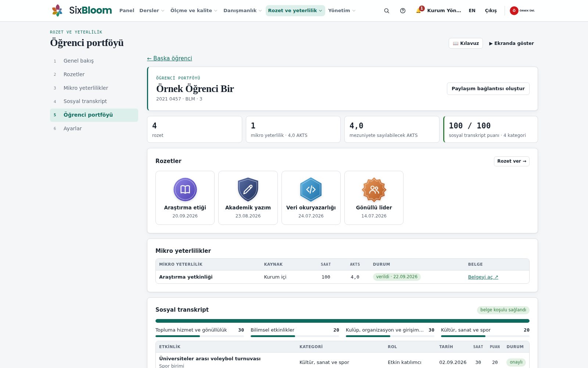Screen dimensions: 588x368
Task: Select the Gönüllü lider people badge icon
Action: [374, 190]
